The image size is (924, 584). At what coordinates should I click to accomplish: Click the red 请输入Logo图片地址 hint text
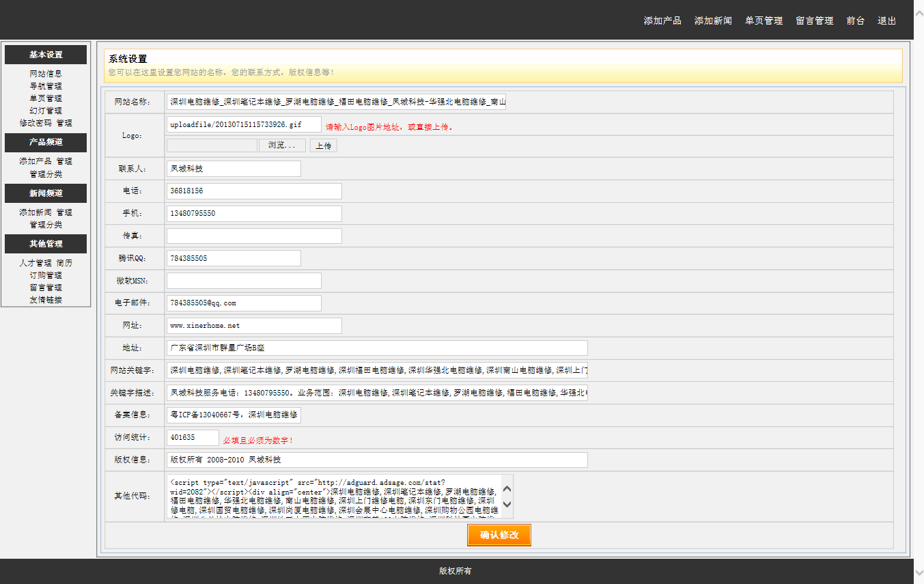(x=389, y=127)
